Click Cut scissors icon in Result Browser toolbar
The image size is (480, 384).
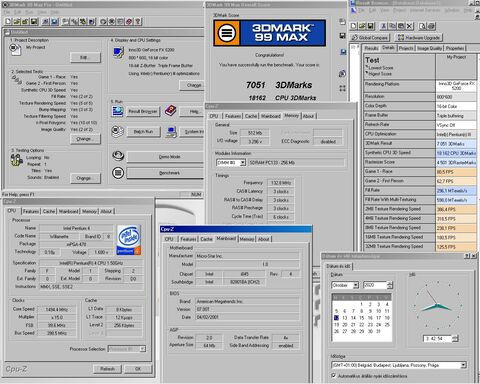(x=384, y=26)
